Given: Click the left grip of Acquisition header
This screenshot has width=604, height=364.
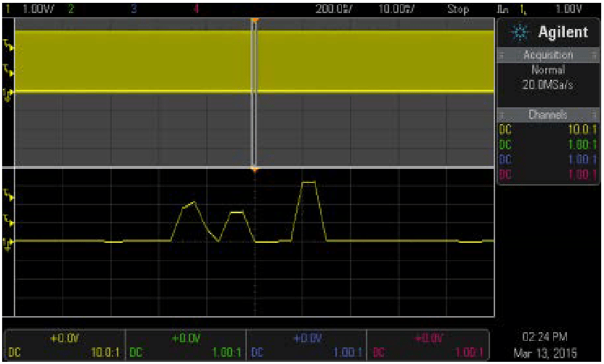Looking at the screenshot, I should click(x=502, y=56).
